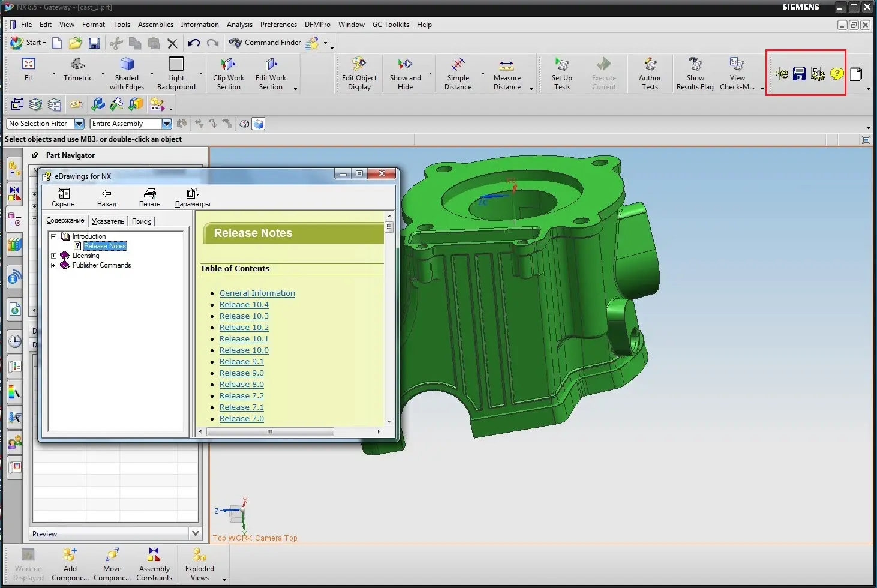Open the Release 9.1 link
This screenshot has width=877, height=588.
[x=242, y=362]
